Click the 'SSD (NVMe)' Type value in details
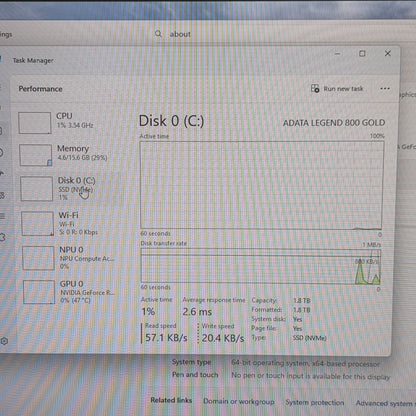 tap(309, 338)
